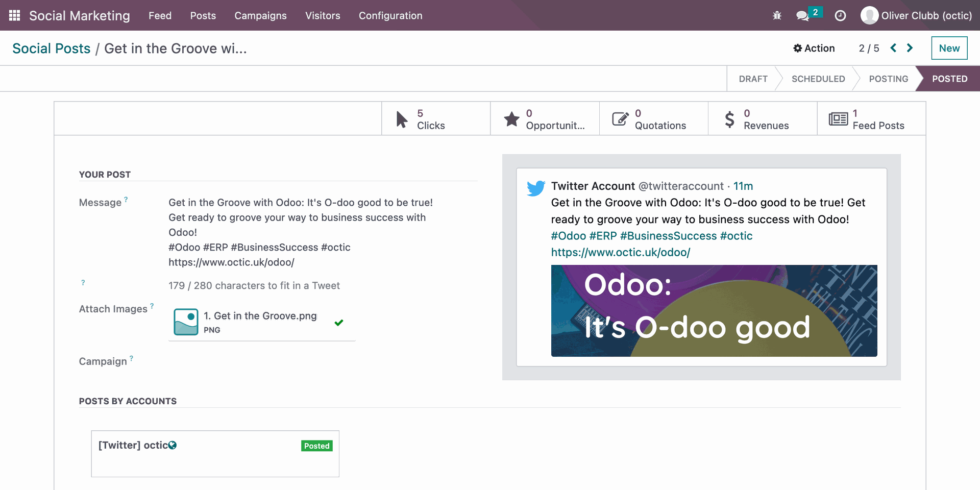Click the debug bug icon
Viewport: 980px width, 490px height.
(777, 15)
